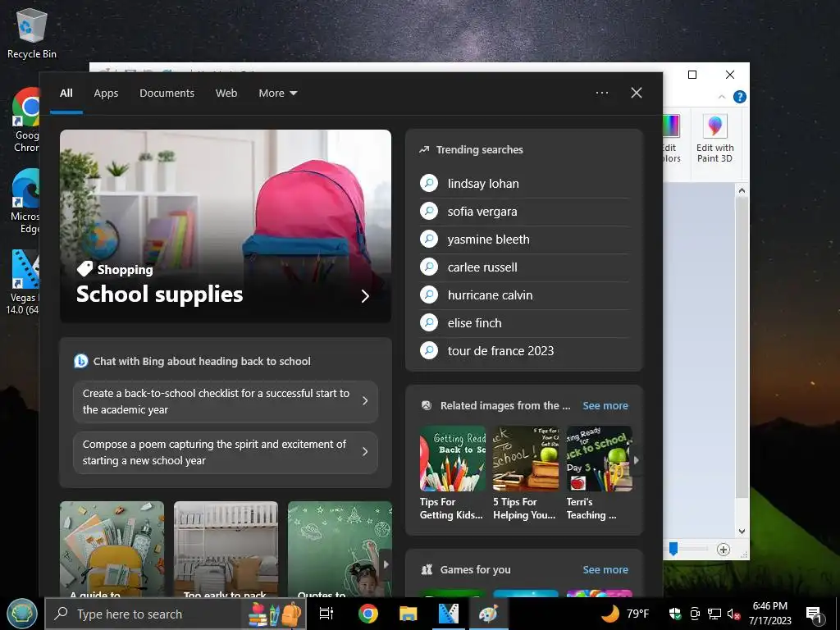Adjust the Paint zoom slider handle

pos(673,549)
